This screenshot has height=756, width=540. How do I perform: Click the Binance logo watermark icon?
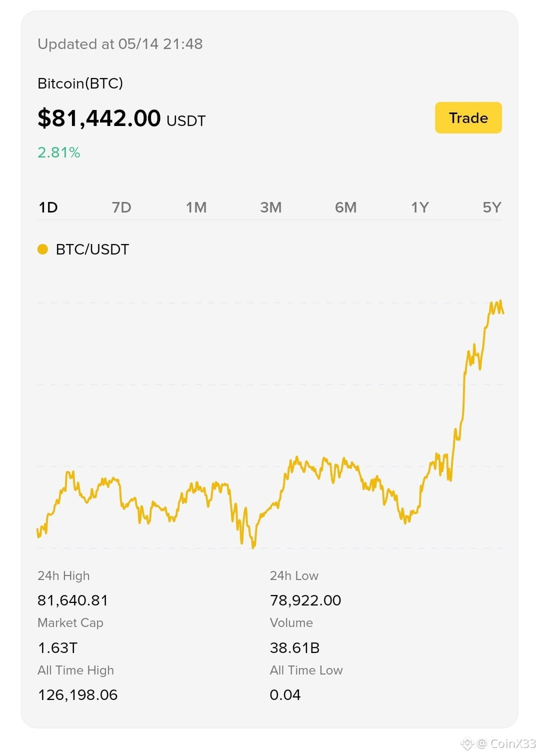(x=467, y=743)
